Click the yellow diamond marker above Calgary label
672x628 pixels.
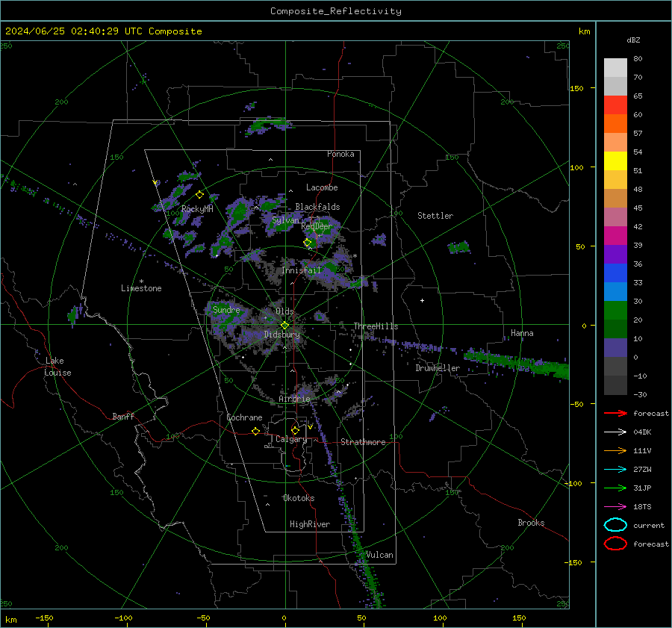point(295,430)
